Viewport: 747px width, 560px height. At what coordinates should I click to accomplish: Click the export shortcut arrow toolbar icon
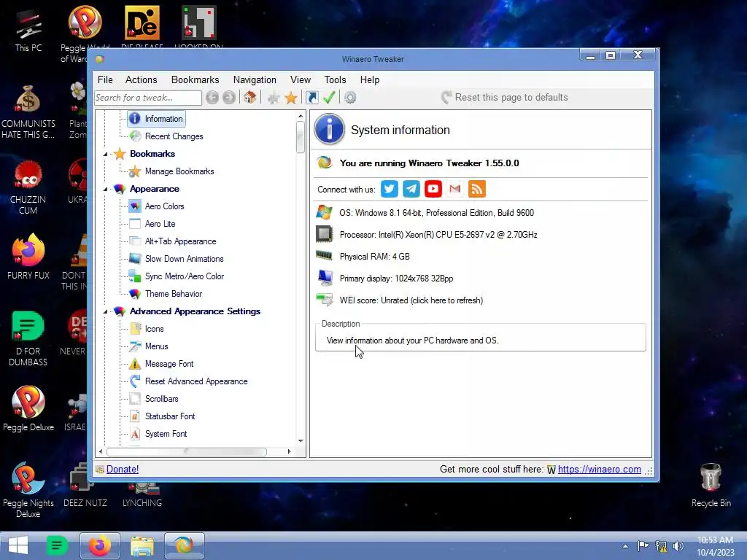pos(312,98)
